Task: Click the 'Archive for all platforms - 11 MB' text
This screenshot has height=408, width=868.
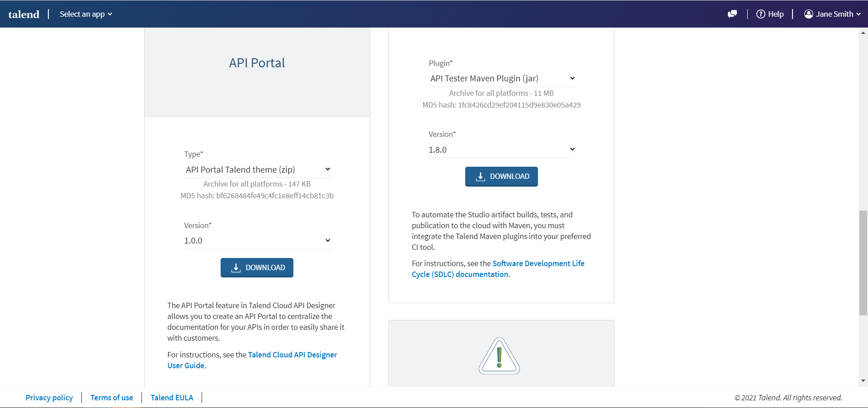Action: click(501, 93)
